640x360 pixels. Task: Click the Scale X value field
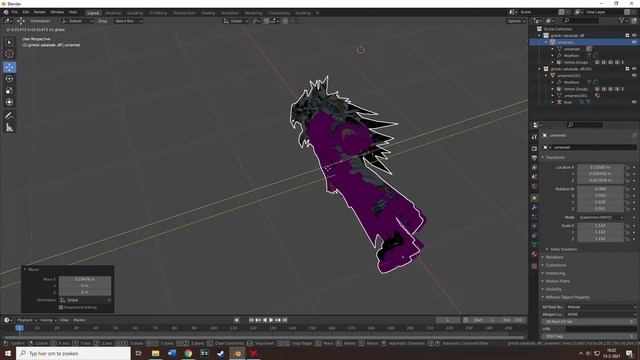click(600, 225)
